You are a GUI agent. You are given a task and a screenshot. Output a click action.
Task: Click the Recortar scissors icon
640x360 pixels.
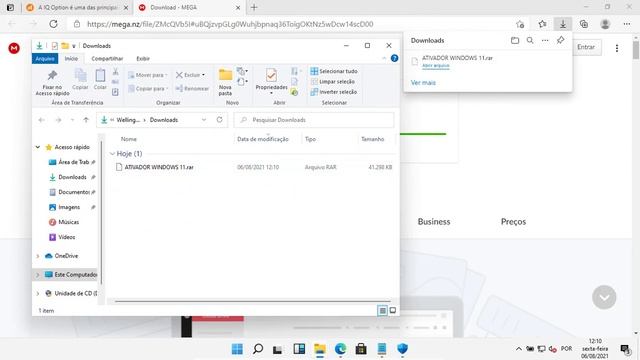coord(116,72)
